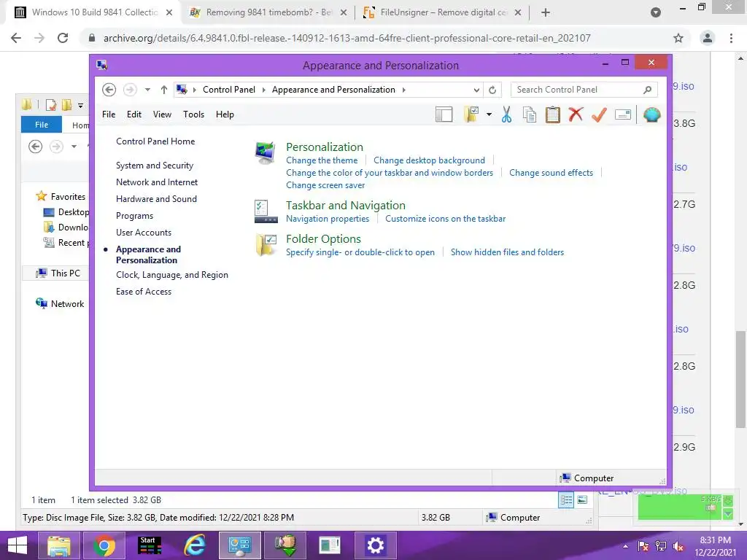Go to Hardware and Sound category
The height and width of the screenshot is (560, 747).
(x=156, y=198)
